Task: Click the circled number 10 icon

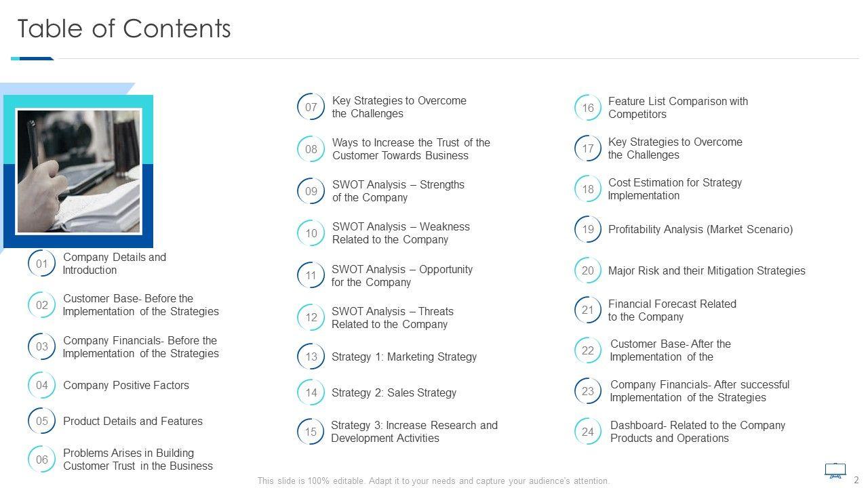Action: click(311, 233)
